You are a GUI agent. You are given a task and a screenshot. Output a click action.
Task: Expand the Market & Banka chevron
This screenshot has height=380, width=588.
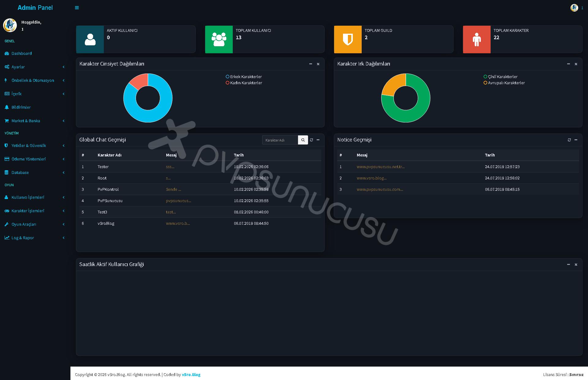pyautogui.click(x=64, y=121)
